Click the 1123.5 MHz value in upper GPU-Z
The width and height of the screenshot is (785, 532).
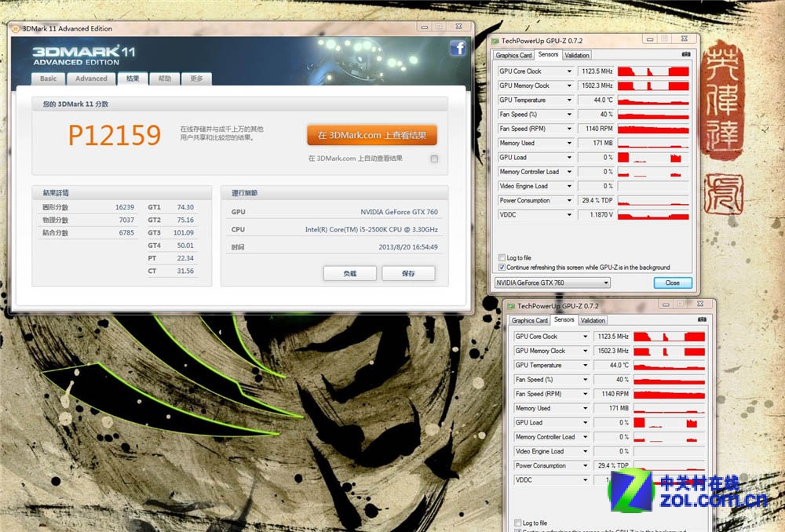click(597, 71)
